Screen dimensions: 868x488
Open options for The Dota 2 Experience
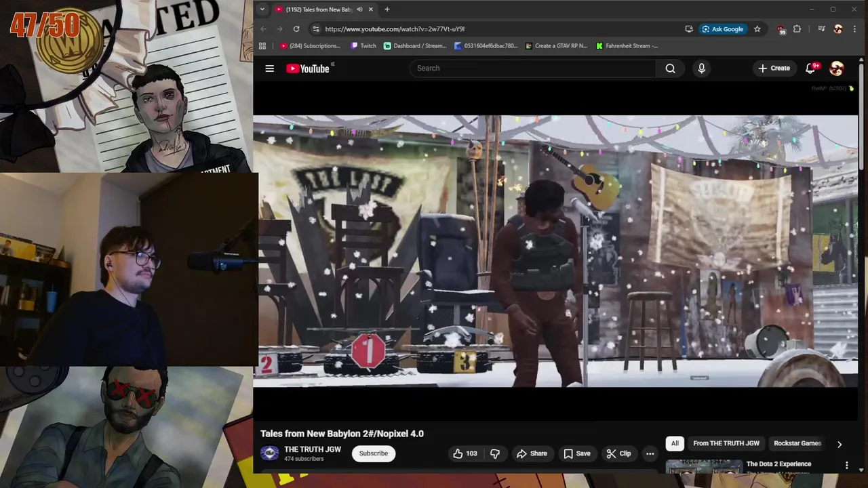846,465
